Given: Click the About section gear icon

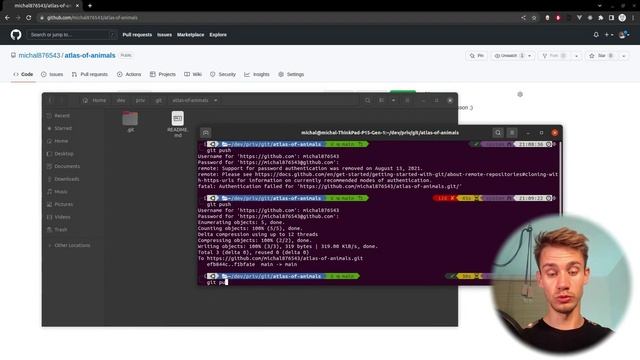Looking at the screenshot, I should point(520,94).
